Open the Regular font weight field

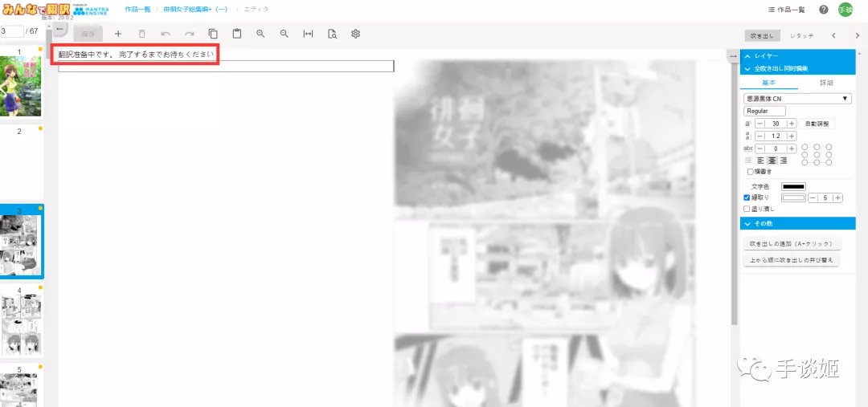[x=764, y=111]
